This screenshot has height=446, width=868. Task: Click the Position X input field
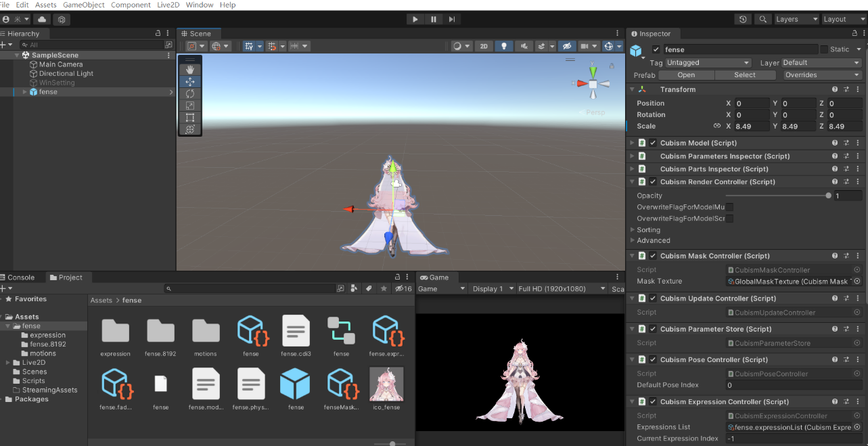click(x=752, y=104)
